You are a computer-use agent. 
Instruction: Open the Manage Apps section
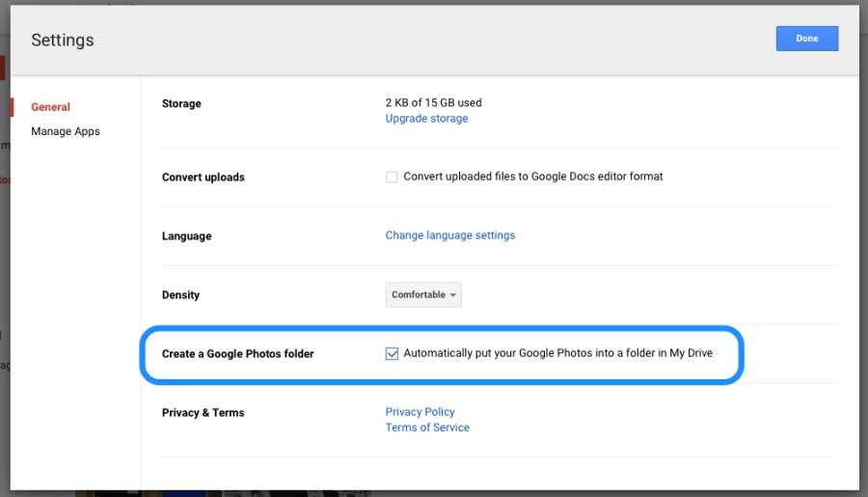66,131
